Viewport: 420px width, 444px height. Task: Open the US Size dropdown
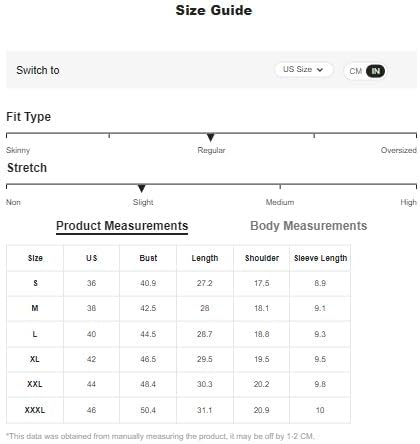303,70
